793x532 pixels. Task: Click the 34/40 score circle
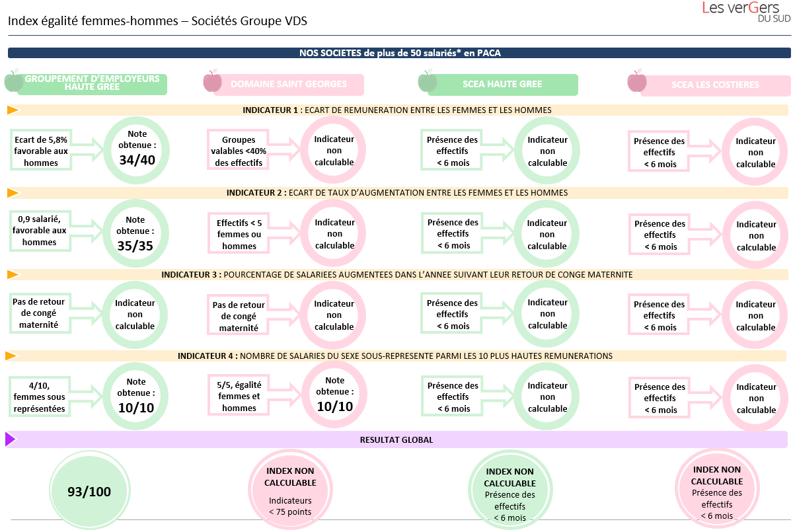coord(137,151)
